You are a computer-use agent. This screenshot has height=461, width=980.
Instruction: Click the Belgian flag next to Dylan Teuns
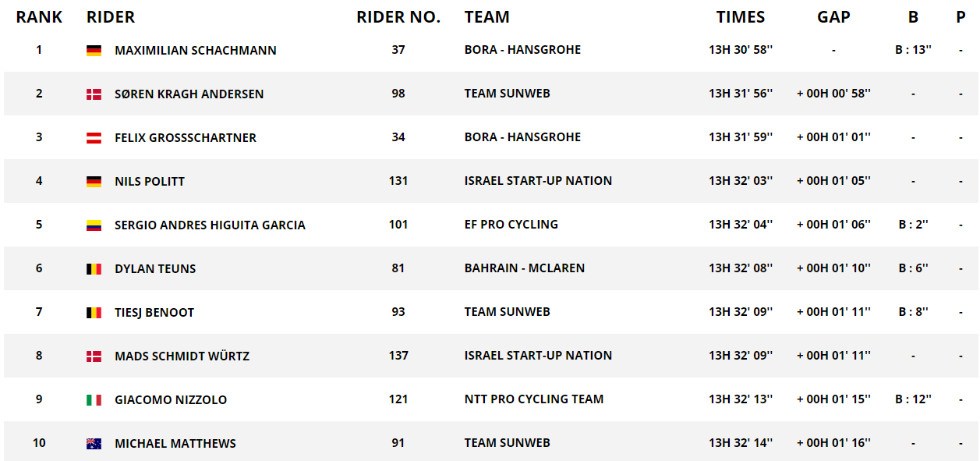94,269
